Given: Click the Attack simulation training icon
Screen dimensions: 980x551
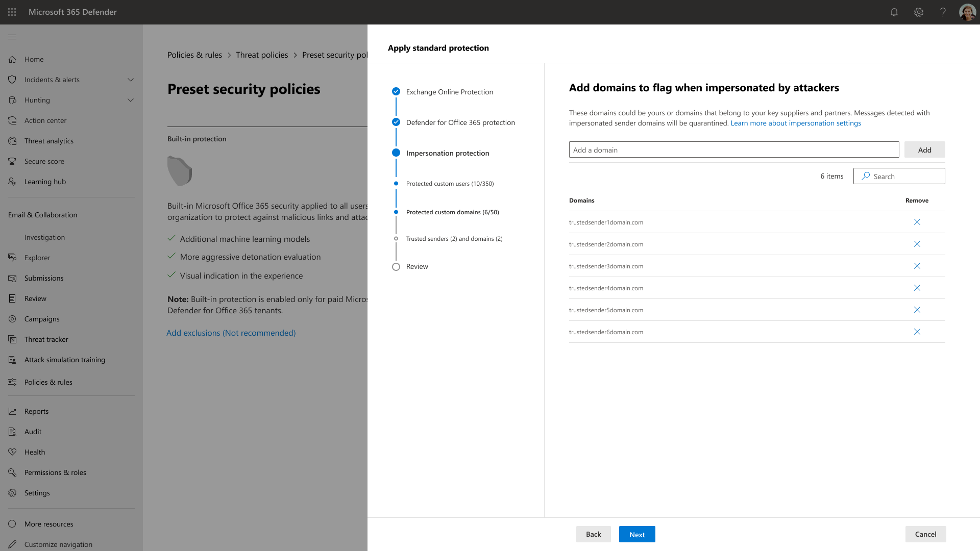Looking at the screenshot, I should point(12,360).
